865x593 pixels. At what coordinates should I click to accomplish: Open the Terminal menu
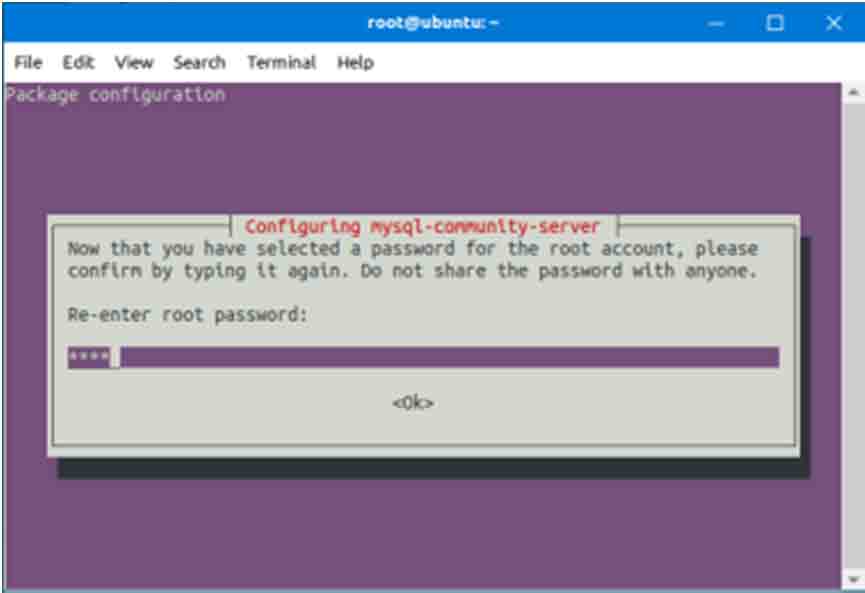click(x=281, y=62)
